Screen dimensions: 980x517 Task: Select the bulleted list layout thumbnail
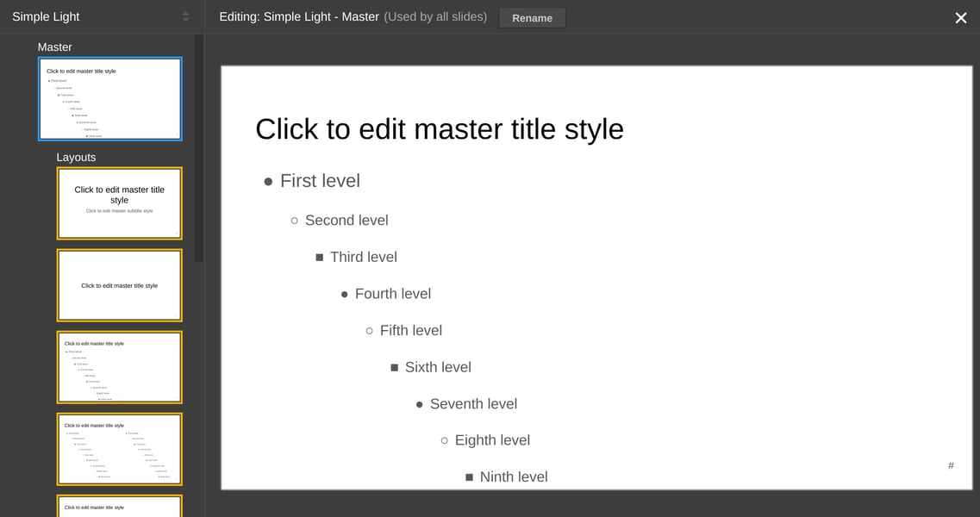119,367
